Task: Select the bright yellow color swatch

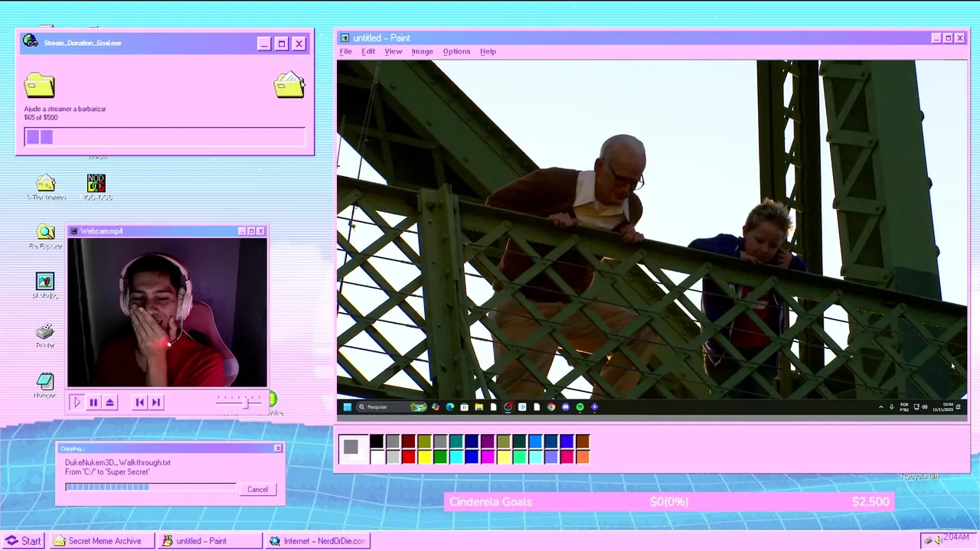Action: coord(424,457)
